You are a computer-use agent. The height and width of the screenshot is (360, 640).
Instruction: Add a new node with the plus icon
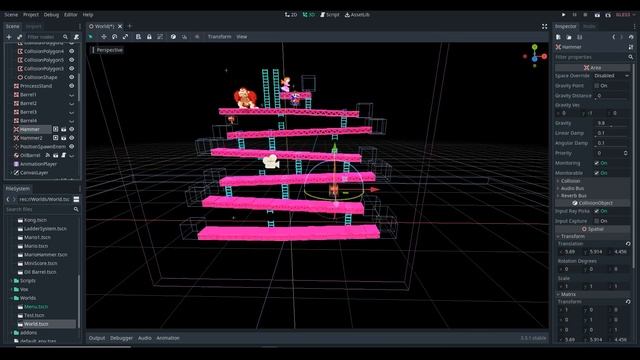pyautogui.click(x=9, y=37)
